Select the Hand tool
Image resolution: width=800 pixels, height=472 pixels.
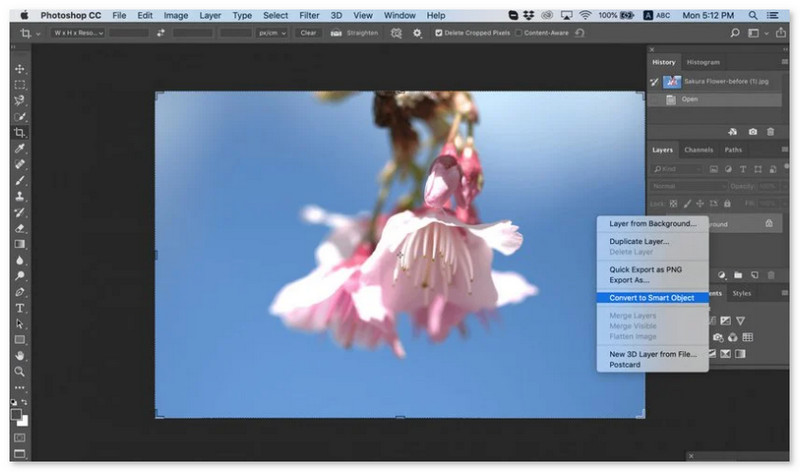tap(20, 356)
